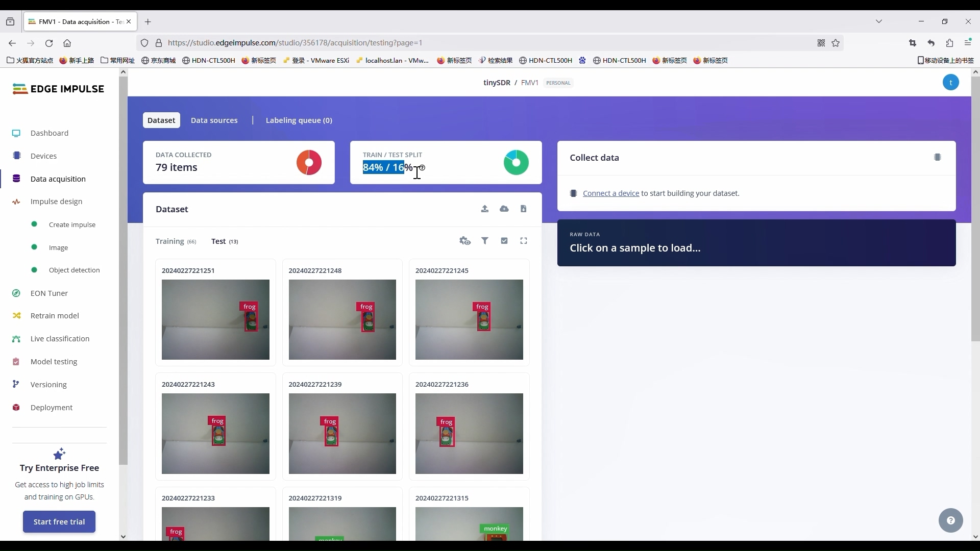Switch to the Dataset tab
The height and width of the screenshot is (551, 980).
(x=161, y=120)
